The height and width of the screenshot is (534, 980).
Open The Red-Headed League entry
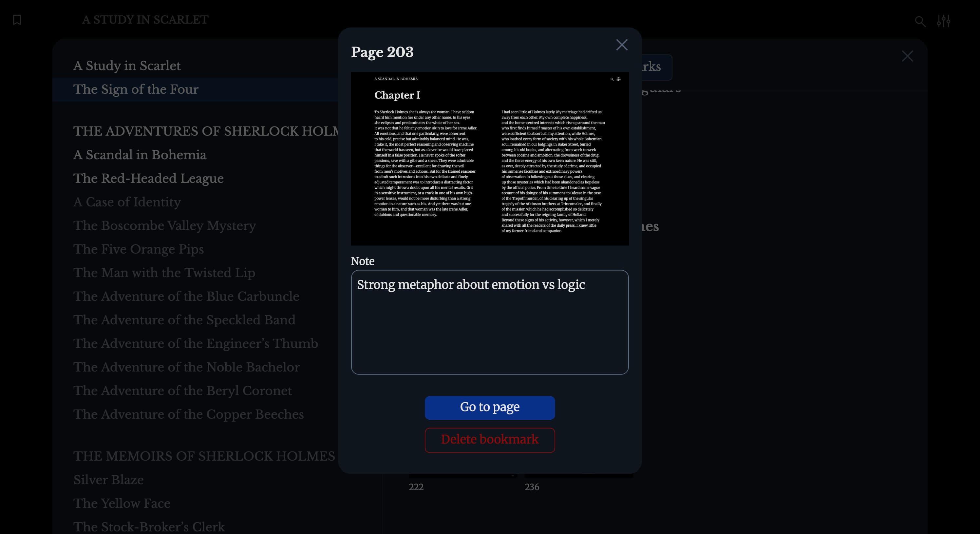point(148,179)
